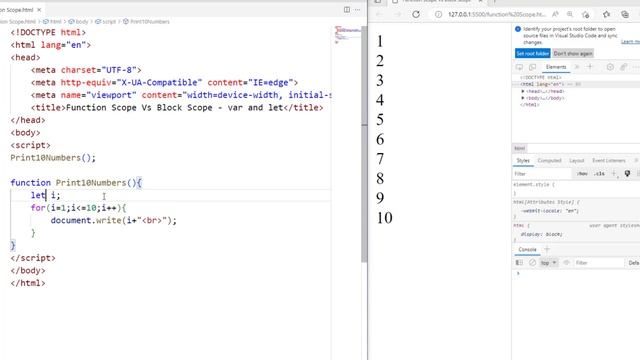
Task: Open the browser Collections icon
Action: tap(625, 14)
